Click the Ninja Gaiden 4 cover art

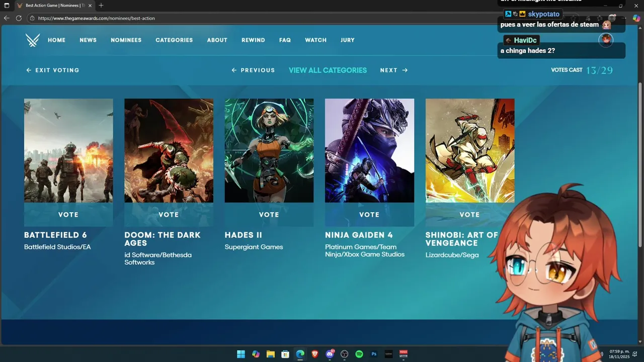click(x=369, y=150)
